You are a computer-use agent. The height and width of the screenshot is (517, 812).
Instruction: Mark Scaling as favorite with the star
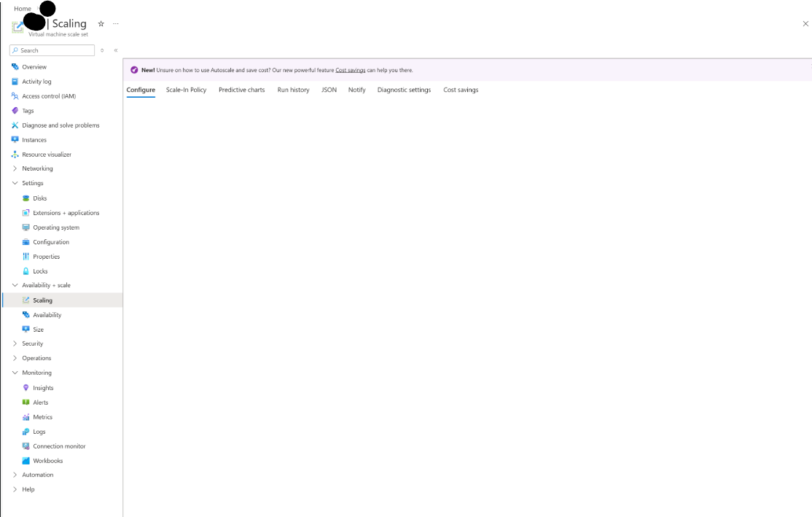click(101, 23)
